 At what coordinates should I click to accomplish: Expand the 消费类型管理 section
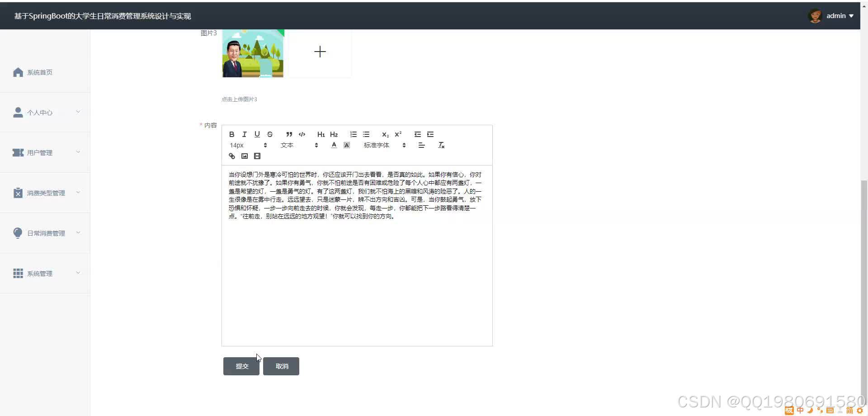[x=45, y=193]
